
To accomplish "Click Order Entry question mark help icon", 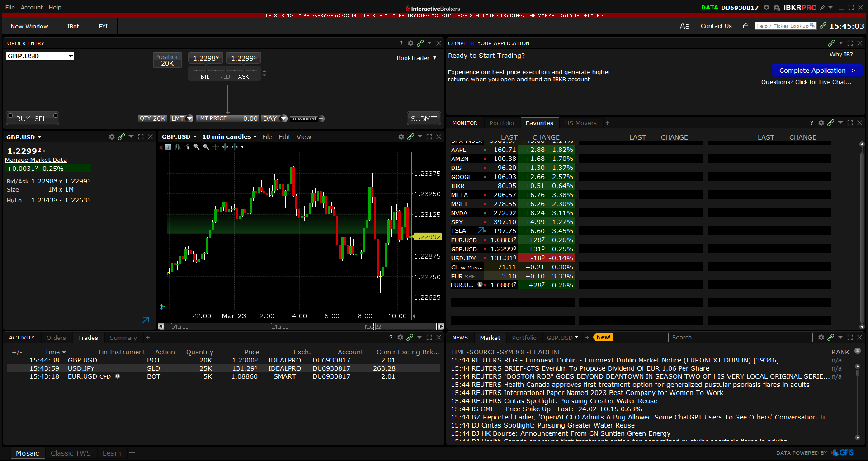I will tap(401, 43).
